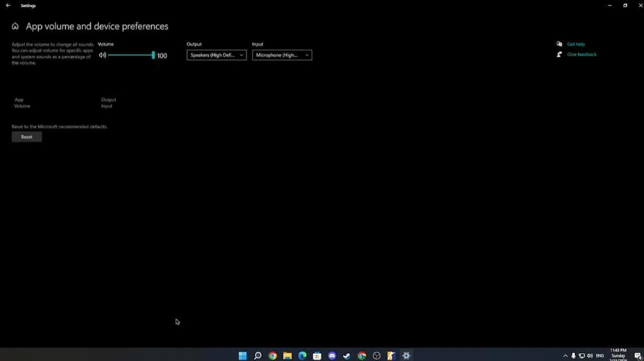
Task: Click the tray network icon
Action: click(x=581, y=356)
